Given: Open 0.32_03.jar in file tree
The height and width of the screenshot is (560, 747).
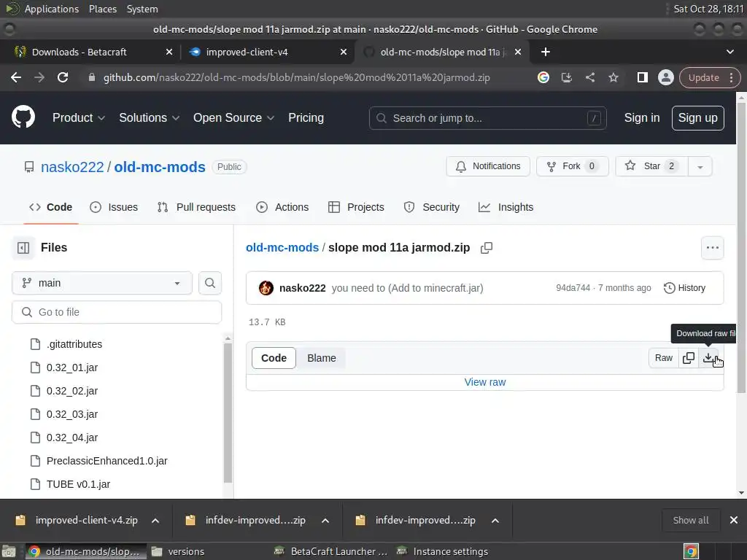Looking at the screenshot, I should coord(72,414).
